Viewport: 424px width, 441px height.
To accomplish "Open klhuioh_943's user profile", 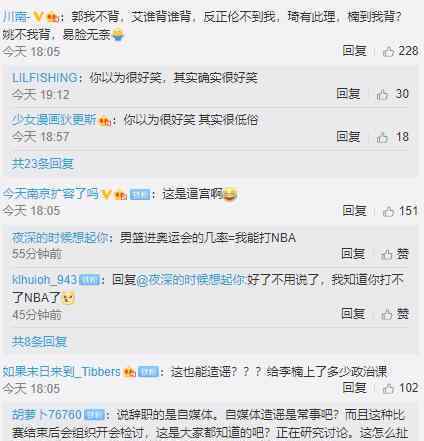I will click(x=45, y=280).
